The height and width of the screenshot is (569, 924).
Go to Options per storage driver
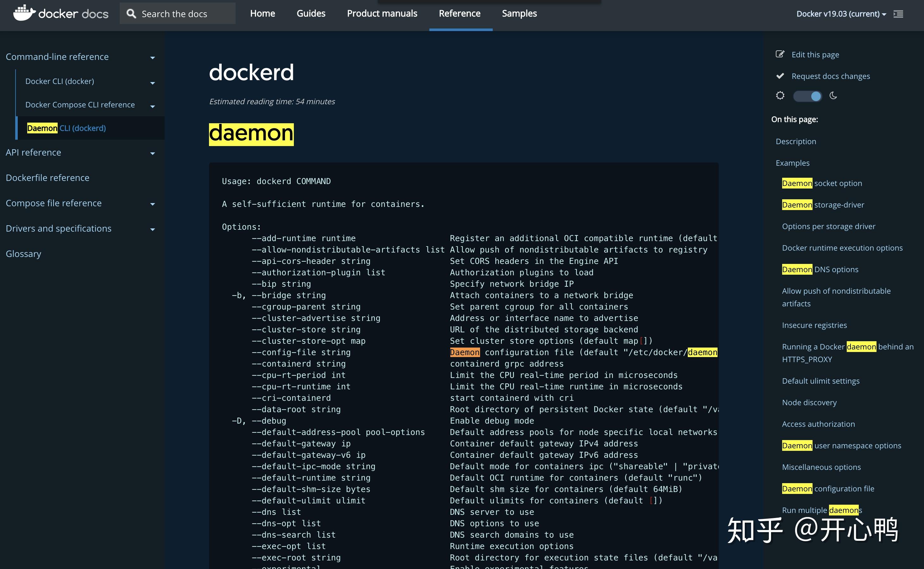828,226
